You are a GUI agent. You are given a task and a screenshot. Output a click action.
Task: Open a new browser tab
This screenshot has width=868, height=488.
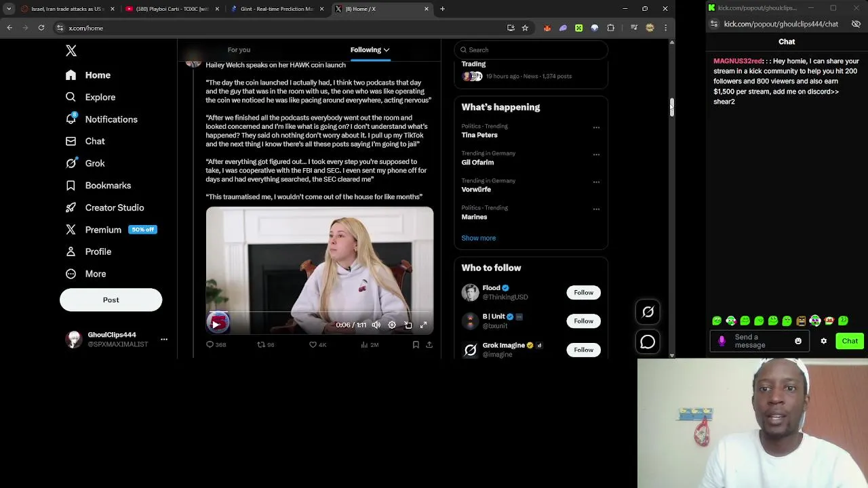click(x=442, y=9)
